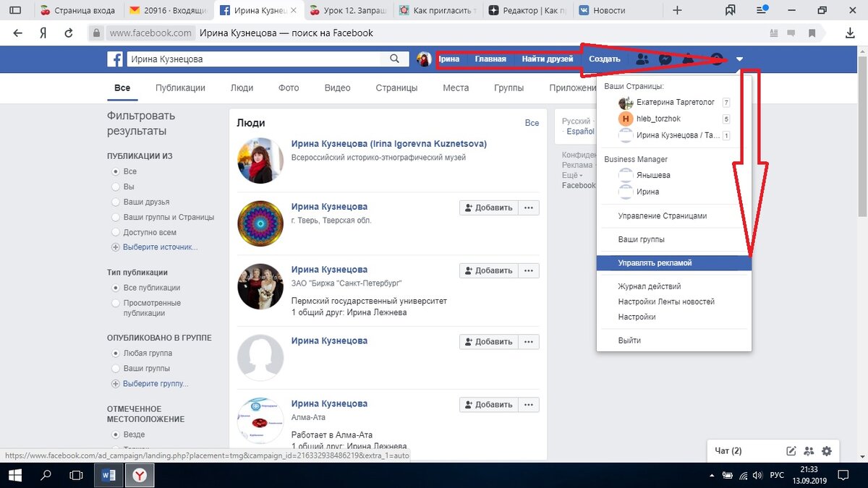The image size is (868, 488).
Task: Switch to the Фото search tab
Action: (289, 87)
